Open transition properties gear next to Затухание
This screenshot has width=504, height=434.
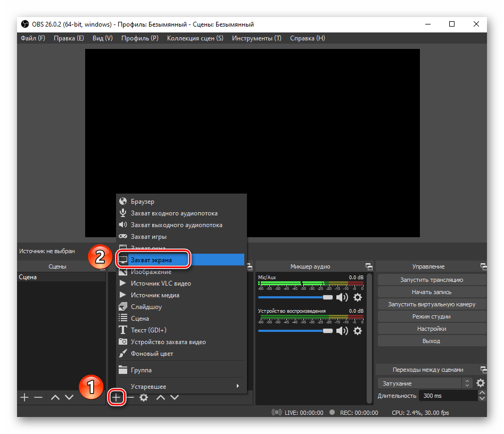[480, 383]
